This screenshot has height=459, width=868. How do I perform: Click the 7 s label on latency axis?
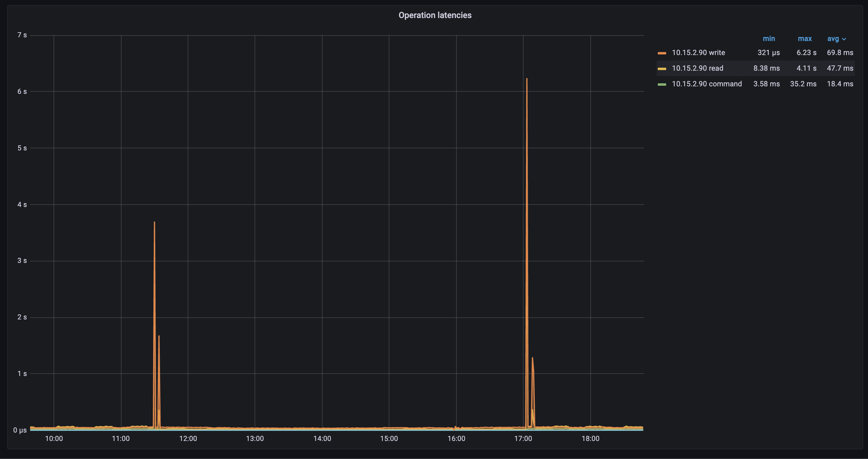click(22, 35)
